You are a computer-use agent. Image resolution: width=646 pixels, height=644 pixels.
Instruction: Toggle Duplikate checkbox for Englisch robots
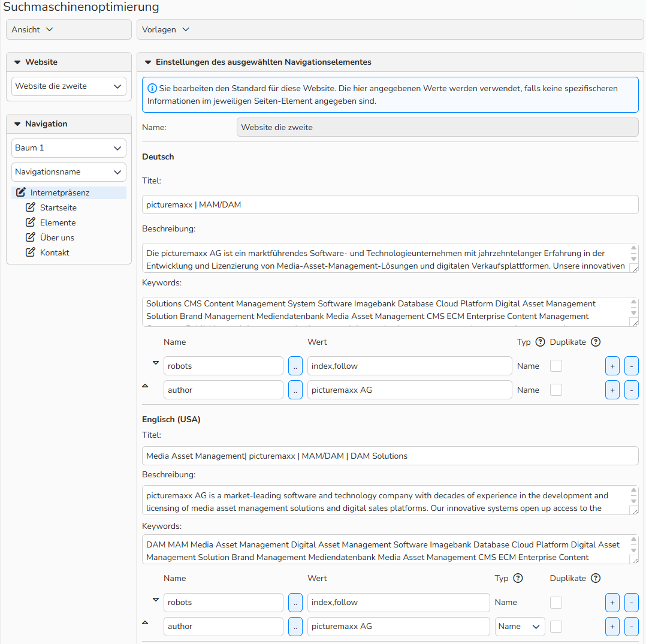pyautogui.click(x=556, y=603)
